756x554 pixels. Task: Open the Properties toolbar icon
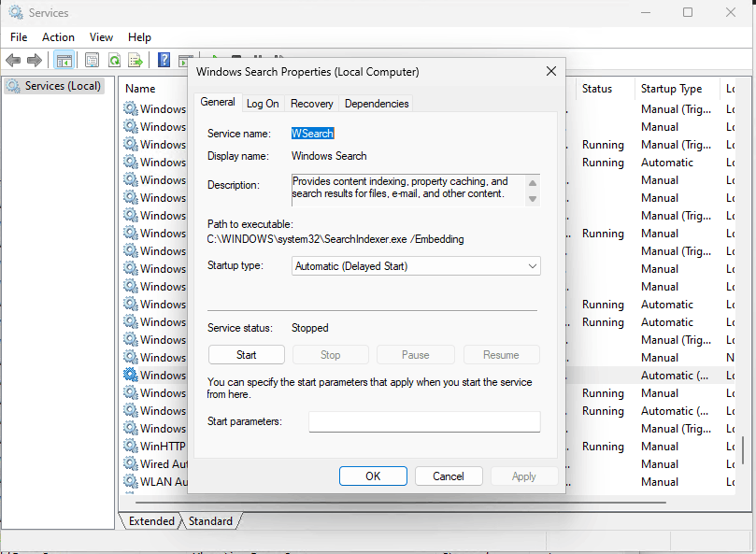[92, 61]
